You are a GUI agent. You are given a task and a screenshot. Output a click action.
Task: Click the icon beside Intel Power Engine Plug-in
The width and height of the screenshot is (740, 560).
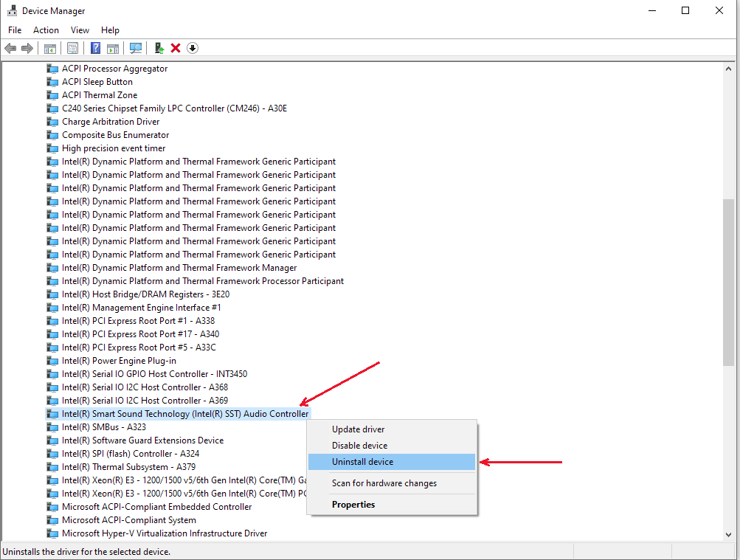pos(52,361)
